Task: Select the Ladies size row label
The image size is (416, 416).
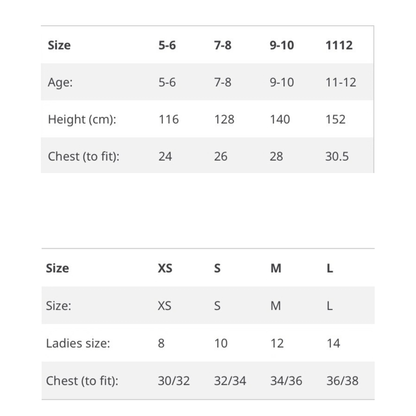Action: click(x=78, y=343)
